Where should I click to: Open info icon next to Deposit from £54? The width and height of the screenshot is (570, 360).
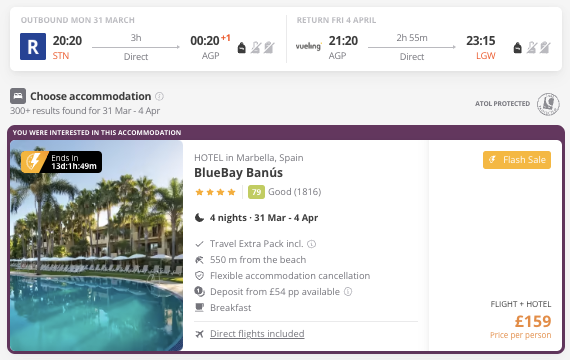[x=348, y=292]
